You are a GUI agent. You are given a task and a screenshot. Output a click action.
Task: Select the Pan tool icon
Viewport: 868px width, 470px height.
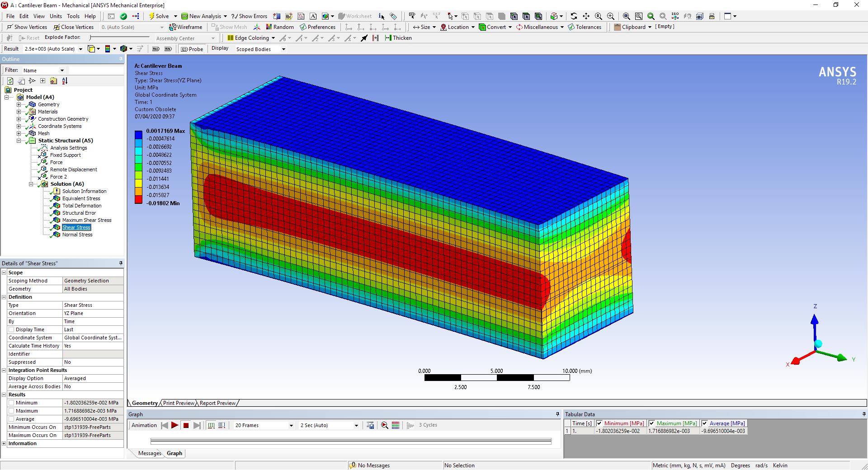pyautogui.click(x=586, y=16)
